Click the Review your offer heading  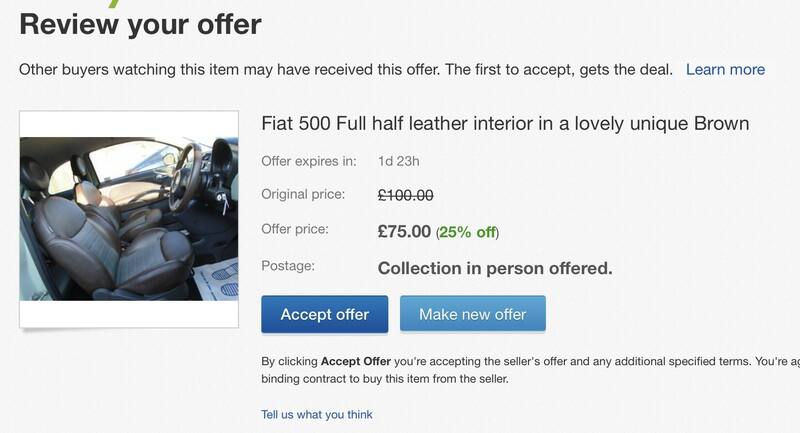[x=140, y=24]
